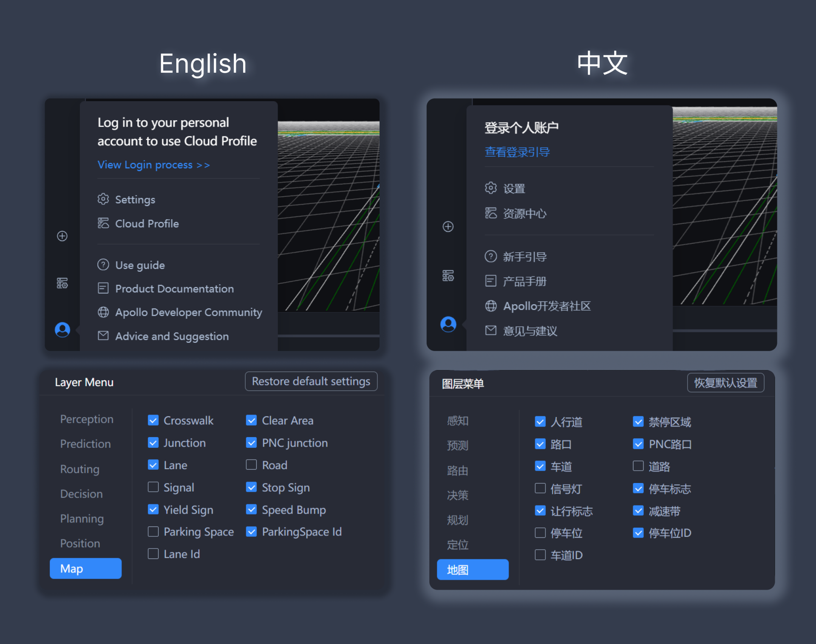816x644 pixels.
Task: Select the Perception tab in Layer Menu
Action: point(87,419)
